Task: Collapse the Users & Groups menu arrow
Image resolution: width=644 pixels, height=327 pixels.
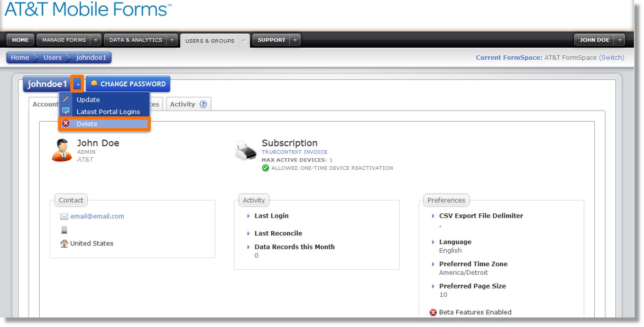Action: (x=244, y=40)
